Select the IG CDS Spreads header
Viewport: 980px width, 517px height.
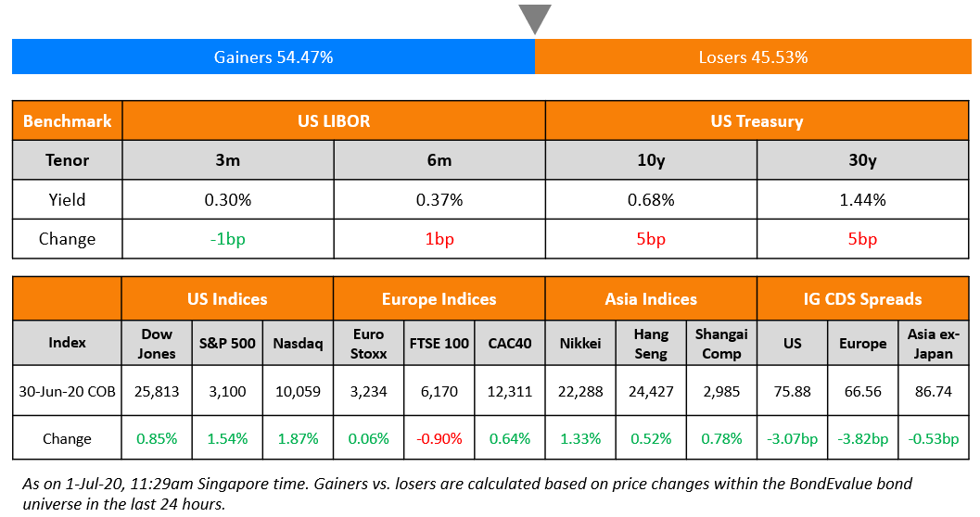(x=862, y=299)
